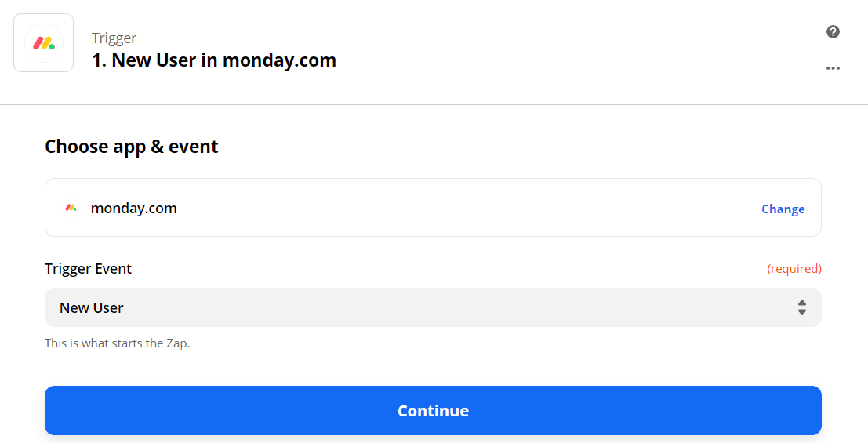Select the 'New User' value text

92,308
